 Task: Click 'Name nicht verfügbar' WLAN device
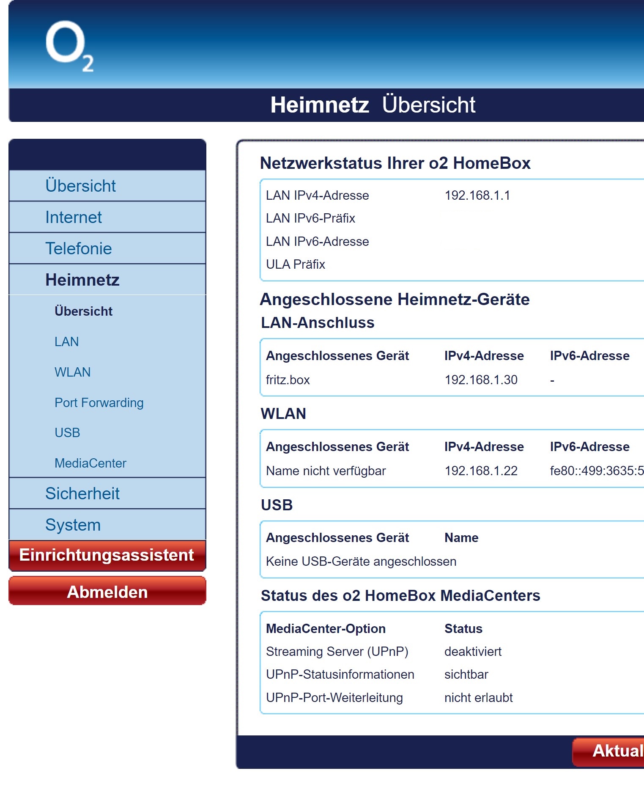[326, 471]
